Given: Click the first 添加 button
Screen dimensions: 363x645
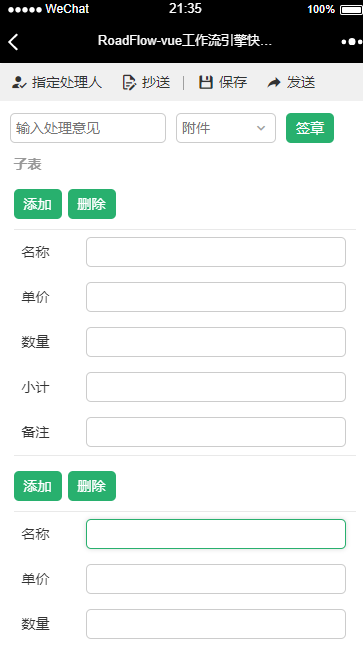Looking at the screenshot, I should click(x=38, y=204).
